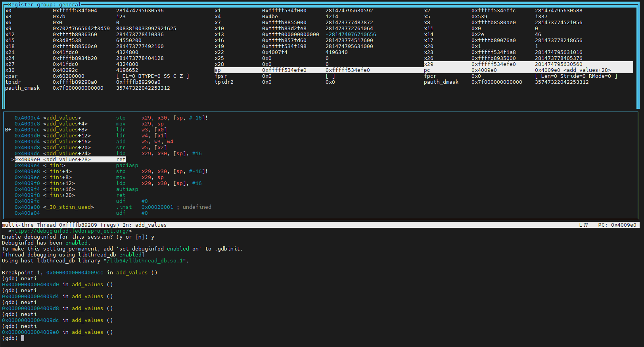Screen dimensions: 644x347
Task: Select x5 register value 0x539
Action: (x=479, y=17)
